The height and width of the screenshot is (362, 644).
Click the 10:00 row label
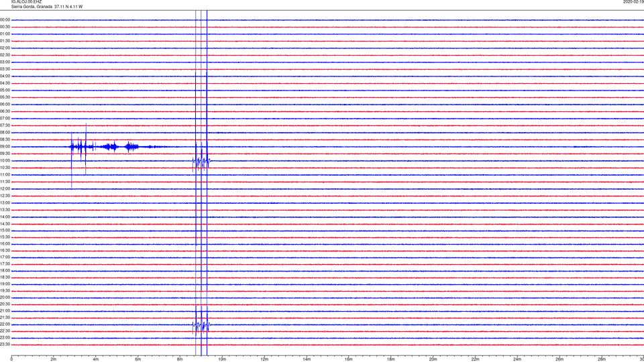click(5, 160)
